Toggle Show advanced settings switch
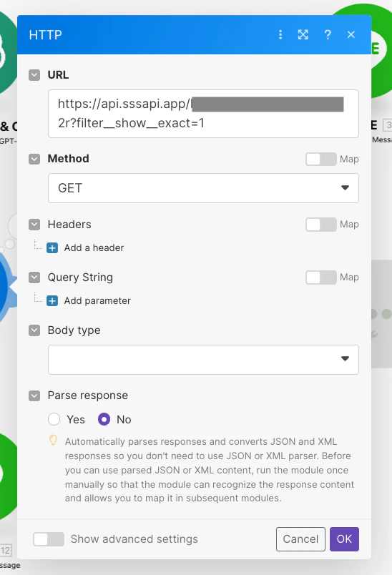 [x=49, y=539]
